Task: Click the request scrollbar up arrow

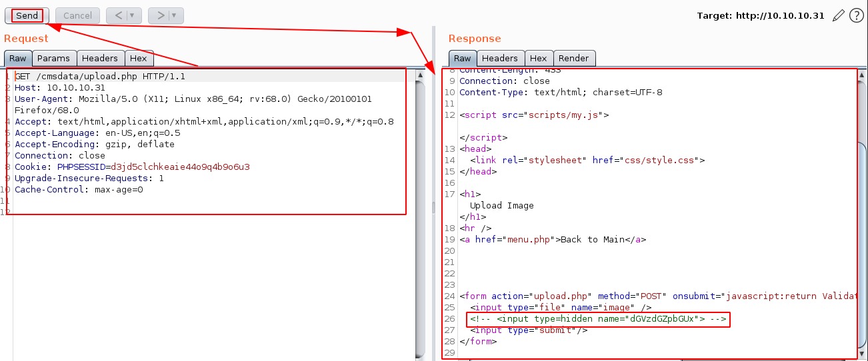Action: (x=420, y=75)
